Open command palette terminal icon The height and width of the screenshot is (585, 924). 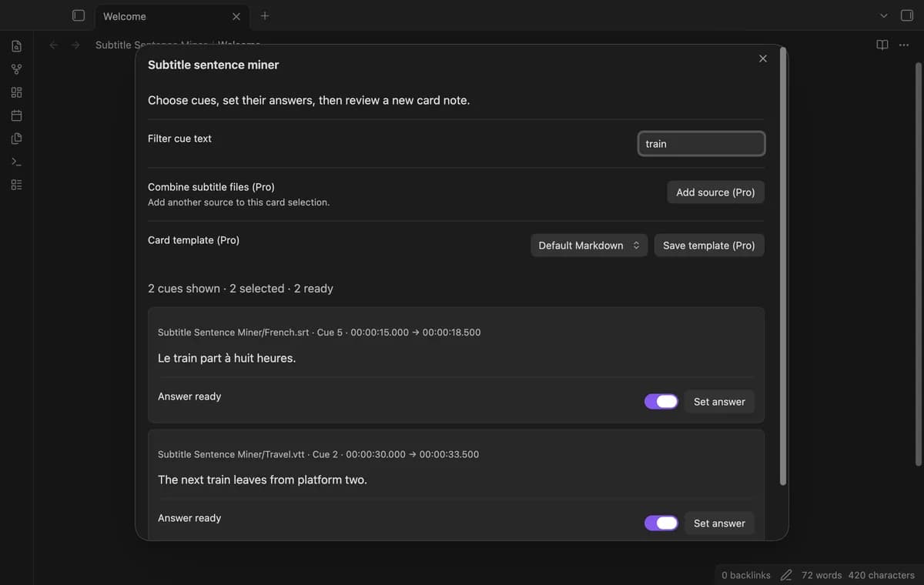tap(16, 162)
